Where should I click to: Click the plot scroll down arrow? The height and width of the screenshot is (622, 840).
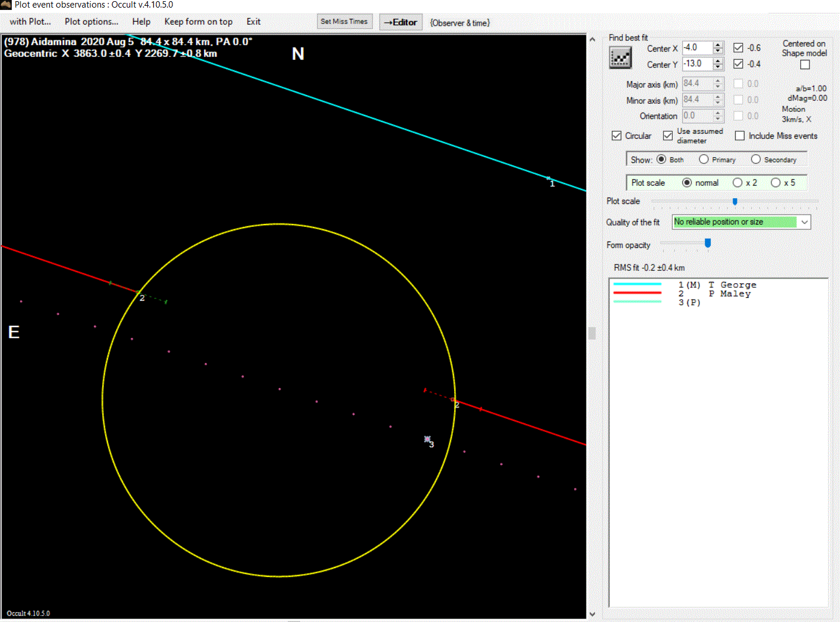coord(592,614)
